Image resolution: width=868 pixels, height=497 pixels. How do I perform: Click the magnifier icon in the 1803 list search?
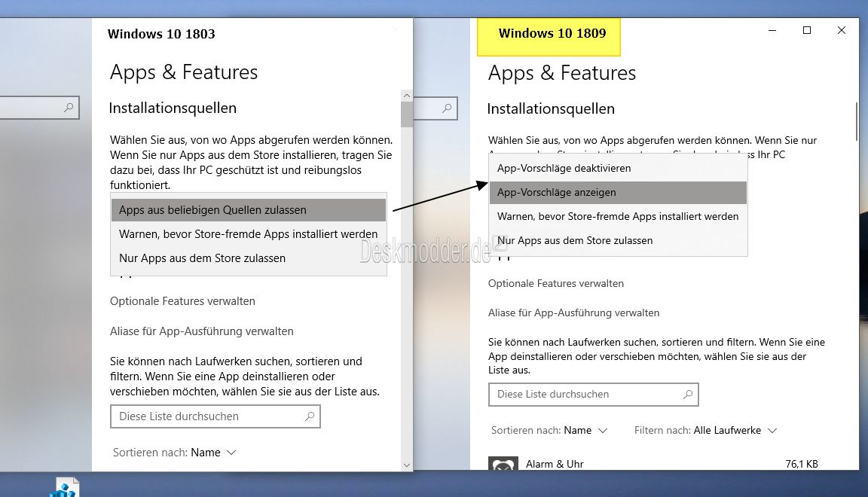click(x=309, y=416)
